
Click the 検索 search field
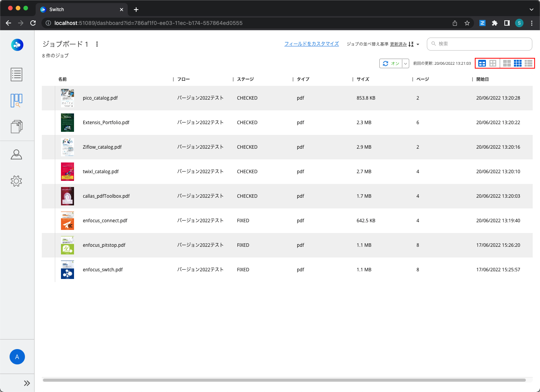pyautogui.click(x=479, y=44)
